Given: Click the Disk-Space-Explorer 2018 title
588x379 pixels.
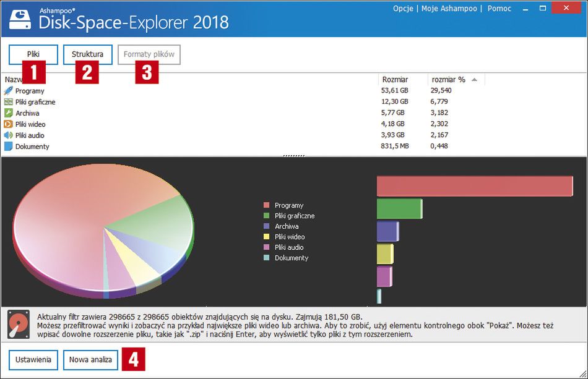Looking at the screenshot, I should tap(134, 22).
